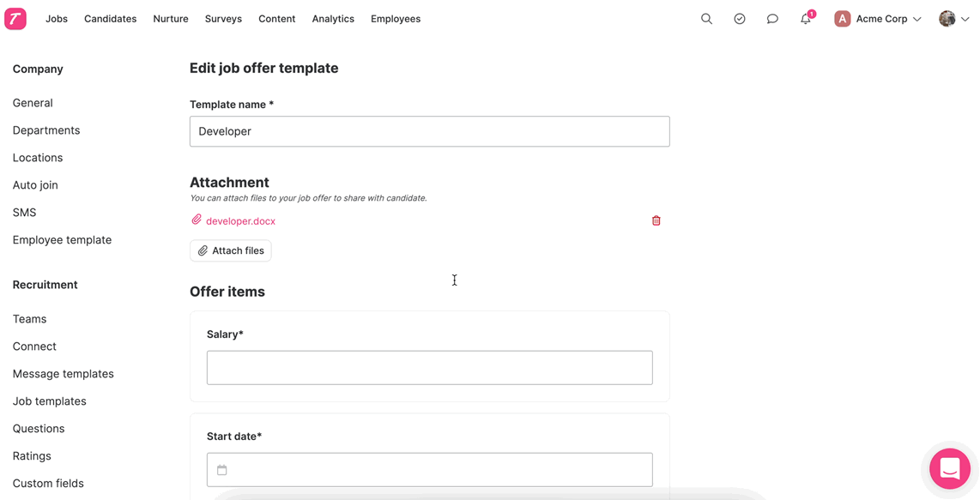Go to the Candidates menu
The width and height of the screenshot is (980, 500).
(x=110, y=19)
